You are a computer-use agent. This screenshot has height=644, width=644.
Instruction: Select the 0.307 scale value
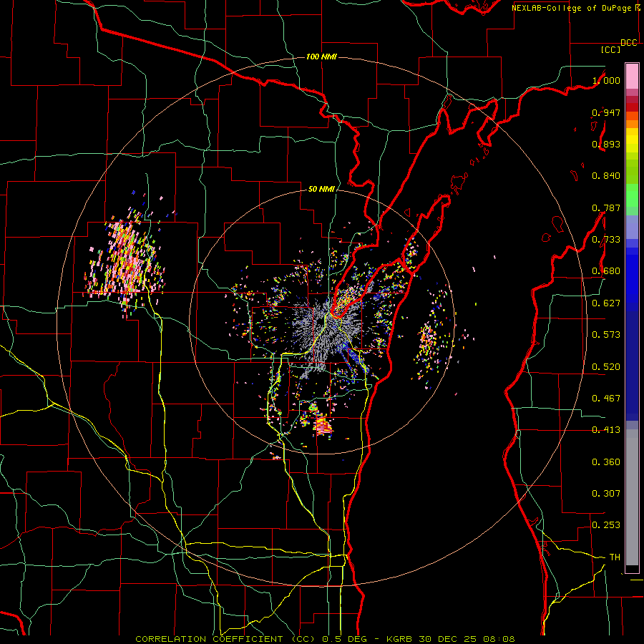click(606, 494)
